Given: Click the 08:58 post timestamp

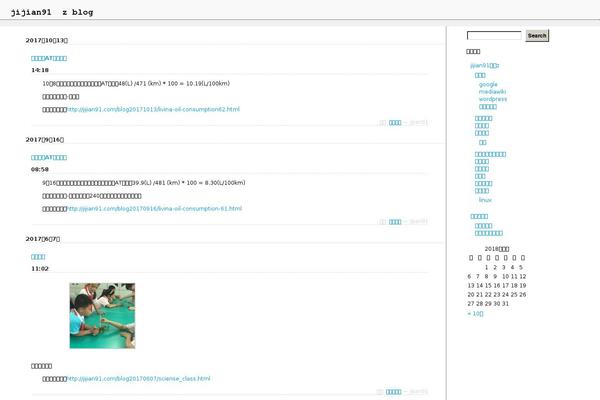Looking at the screenshot, I should click(x=40, y=169).
